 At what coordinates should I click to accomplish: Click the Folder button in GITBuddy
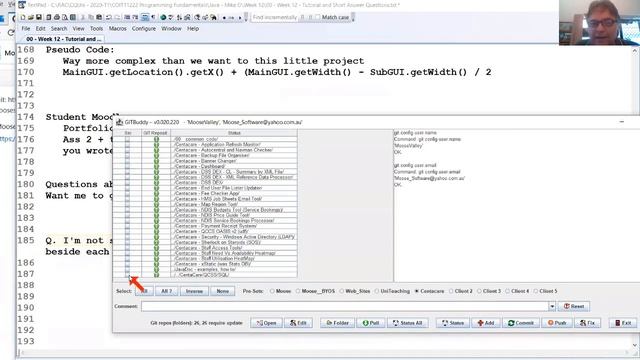click(337, 323)
